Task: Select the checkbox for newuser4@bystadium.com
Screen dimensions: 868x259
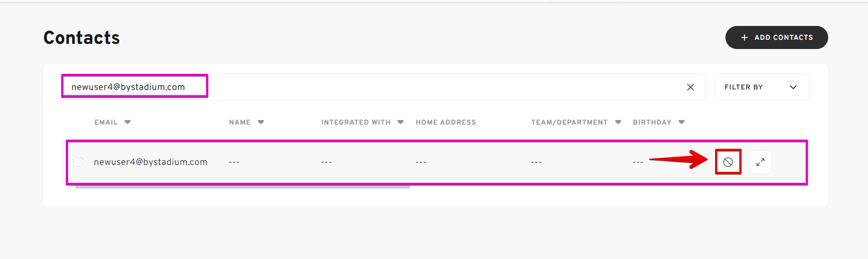Action: [x=78, y=162]
